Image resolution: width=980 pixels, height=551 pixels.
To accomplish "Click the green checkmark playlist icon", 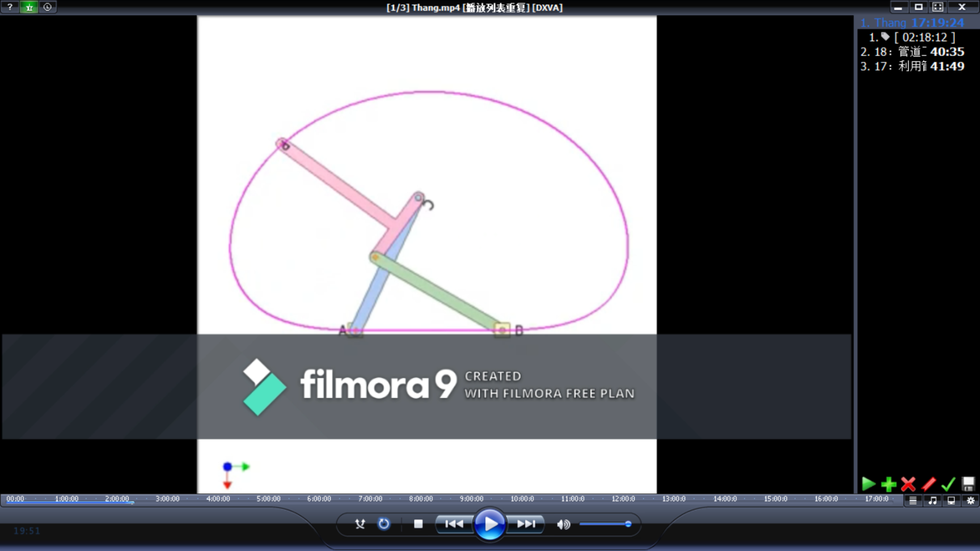I will tap(948, 484).
